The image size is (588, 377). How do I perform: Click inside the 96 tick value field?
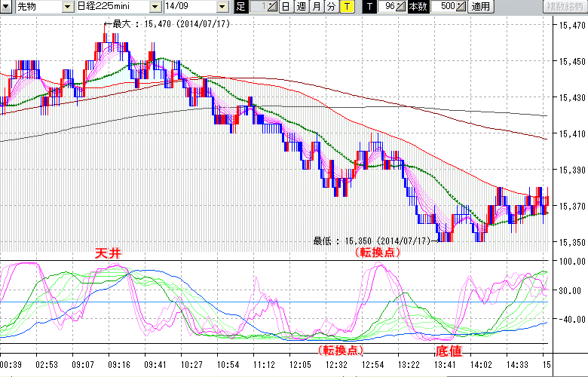pos(387,7)
